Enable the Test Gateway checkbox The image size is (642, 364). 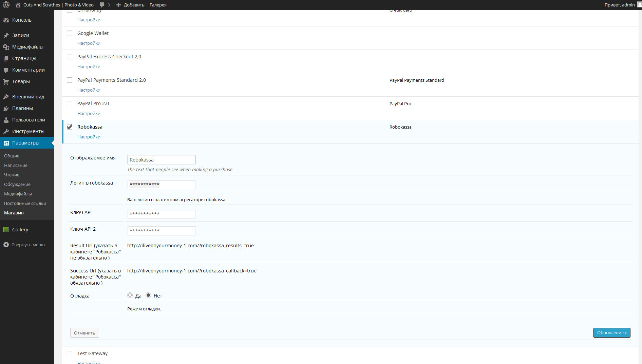[70, 353]
